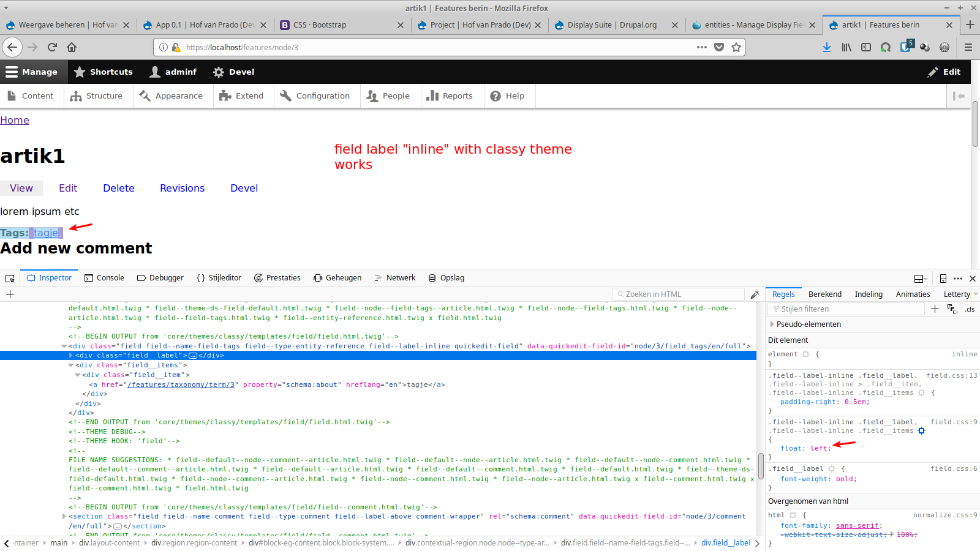The height and width of the screenshot is (551, 980).
Task: Open the Debugger tab
Action: [x=160, y=278]
